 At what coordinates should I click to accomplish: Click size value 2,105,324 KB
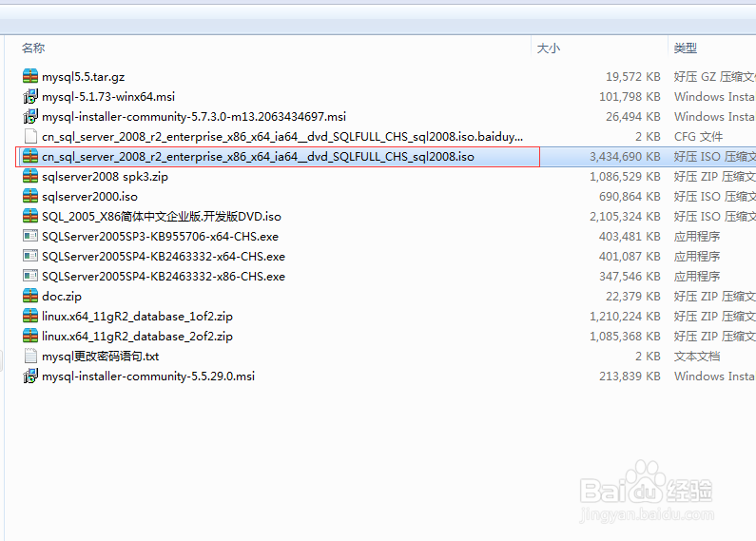click(625, 217)
